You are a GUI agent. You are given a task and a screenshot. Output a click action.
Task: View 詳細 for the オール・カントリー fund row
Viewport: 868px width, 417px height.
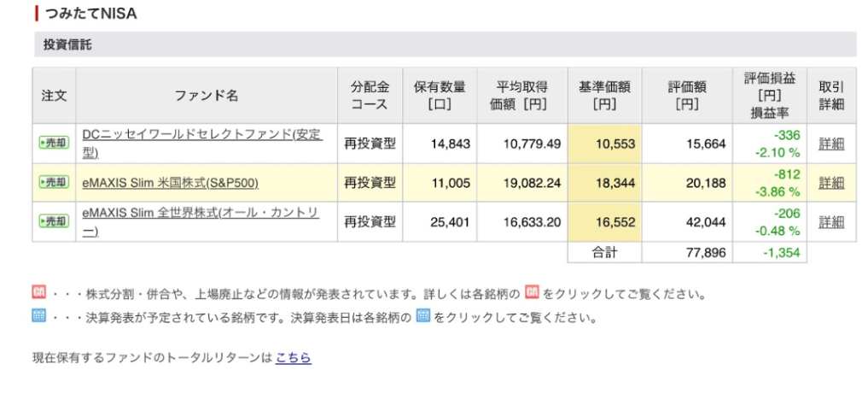pyautogui.click(x=830, y=221)
